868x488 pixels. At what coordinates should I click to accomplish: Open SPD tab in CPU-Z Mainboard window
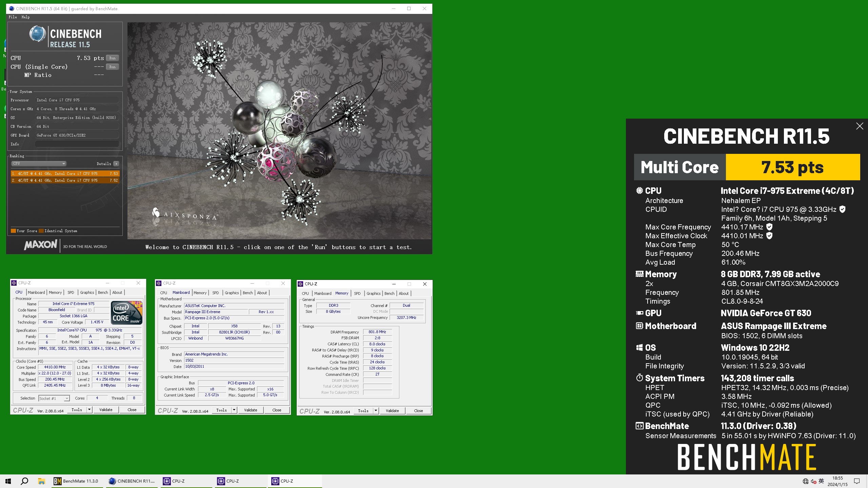216,293
